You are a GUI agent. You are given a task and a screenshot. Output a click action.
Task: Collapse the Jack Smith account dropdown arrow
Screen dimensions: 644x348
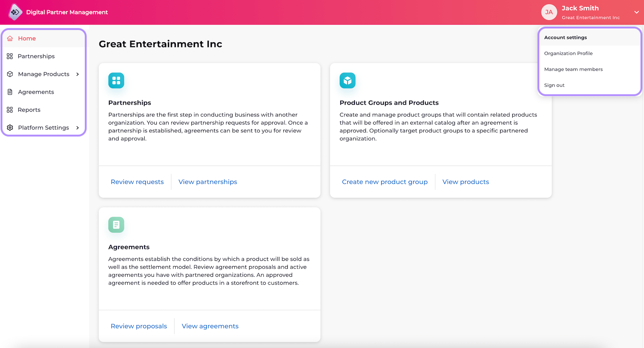point(637,12)
